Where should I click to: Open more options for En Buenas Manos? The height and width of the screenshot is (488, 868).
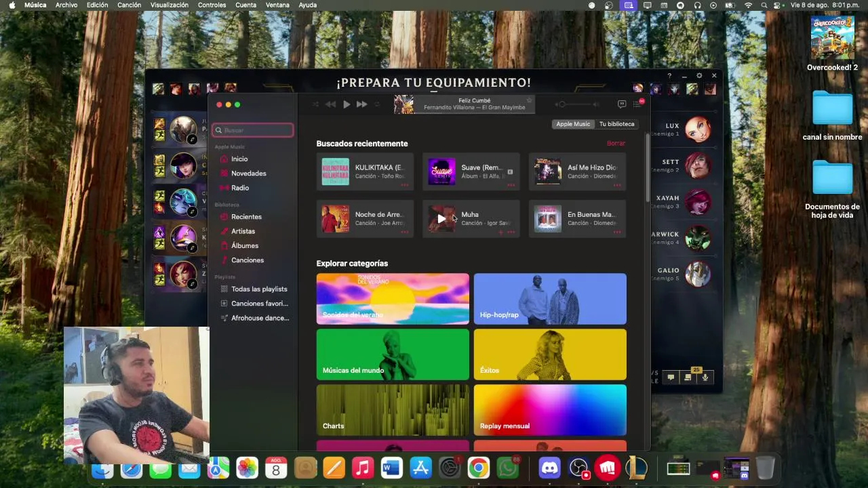(617, 232)
